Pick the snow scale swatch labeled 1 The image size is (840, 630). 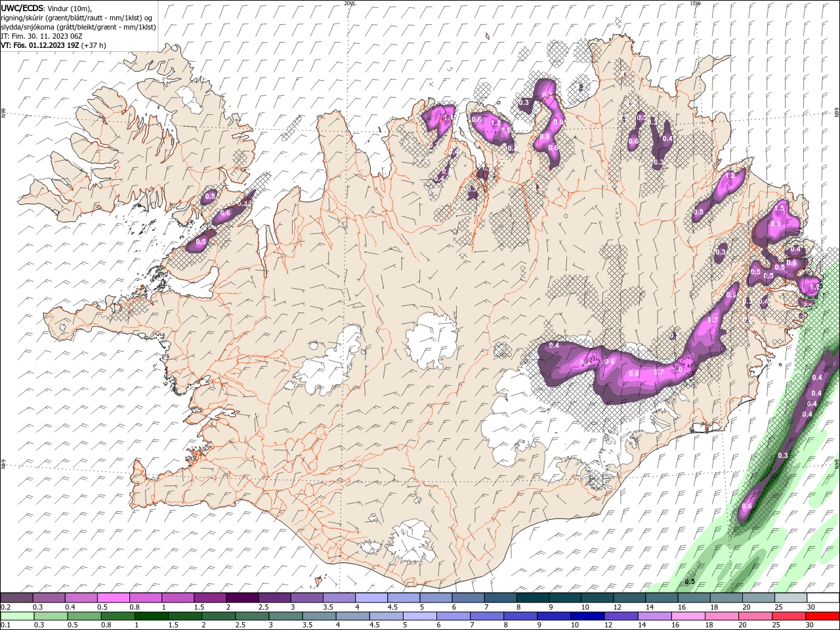point(177,597)
